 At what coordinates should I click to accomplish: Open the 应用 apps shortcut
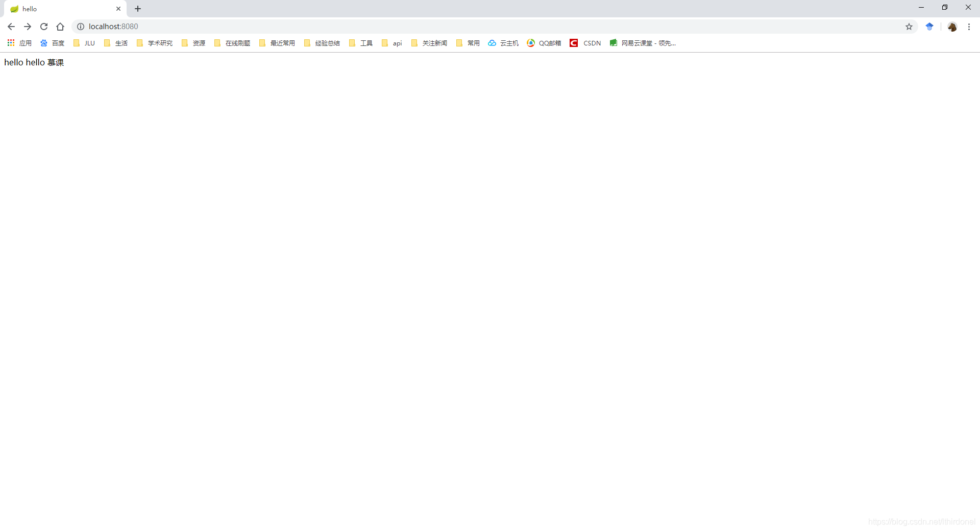coord(19,43)
